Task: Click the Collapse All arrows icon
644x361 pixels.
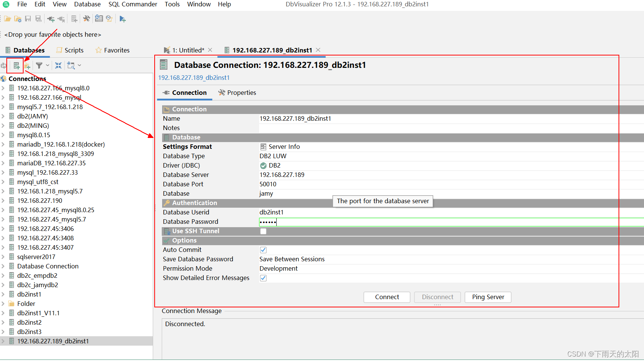Action: (58, 66)
